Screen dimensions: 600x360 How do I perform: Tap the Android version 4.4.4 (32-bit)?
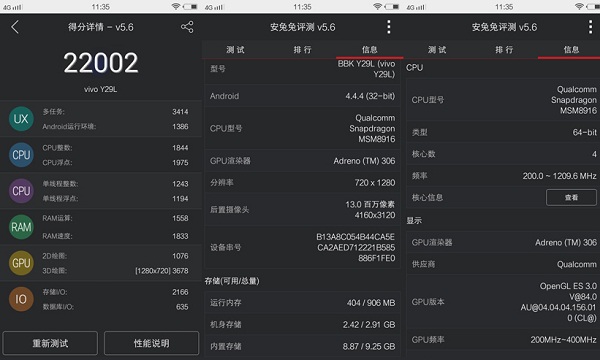370,96
